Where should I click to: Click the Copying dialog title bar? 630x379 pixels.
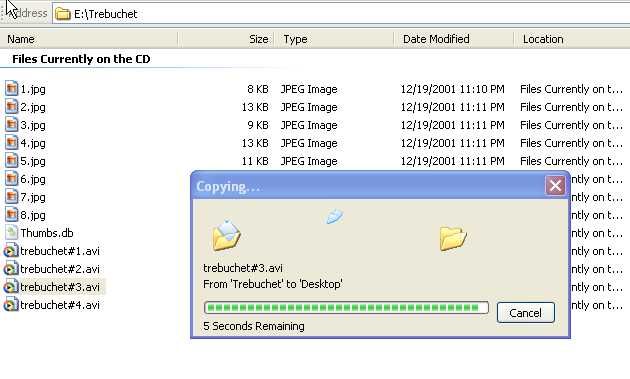click(368, 186)
